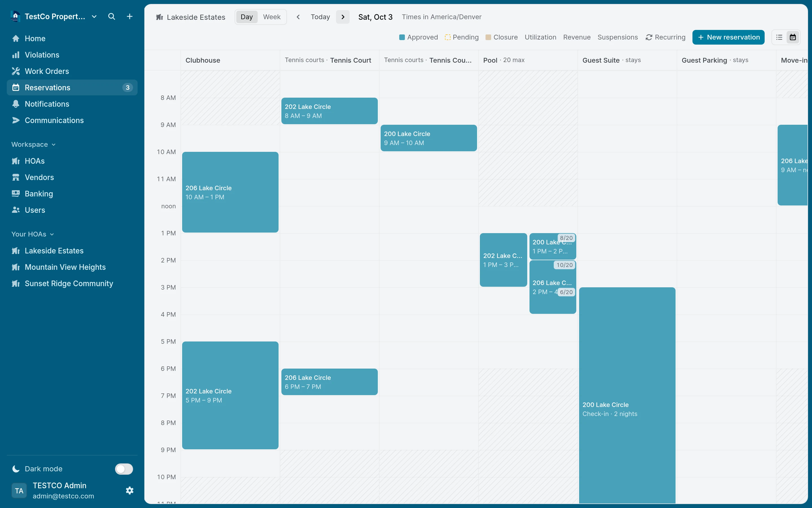Open Communications from the sidebar
This screenshot has width=812, height=508.
72,120
